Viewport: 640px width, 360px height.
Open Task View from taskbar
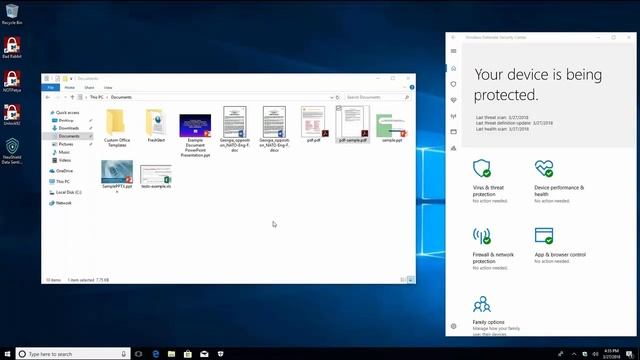pos(138,354)
